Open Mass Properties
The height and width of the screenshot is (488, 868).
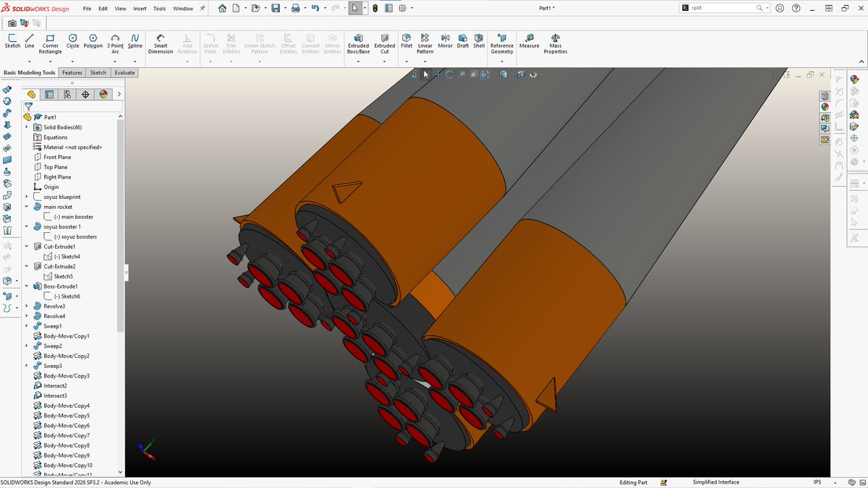(556, 43)
